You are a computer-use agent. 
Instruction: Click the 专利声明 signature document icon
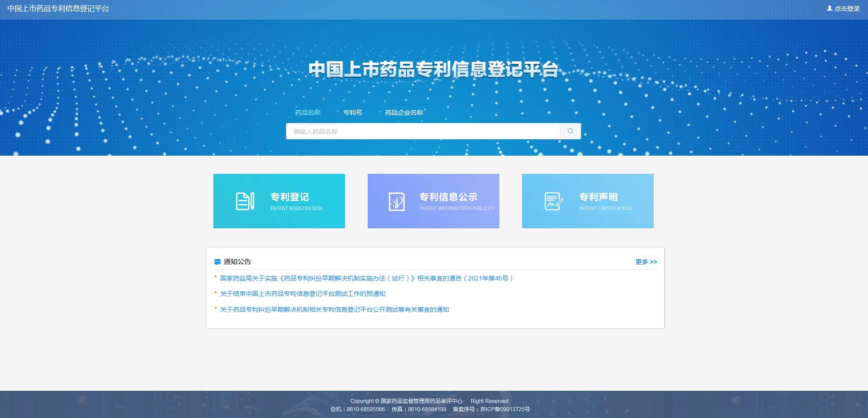pyautogui.click(x=553, y=202)
